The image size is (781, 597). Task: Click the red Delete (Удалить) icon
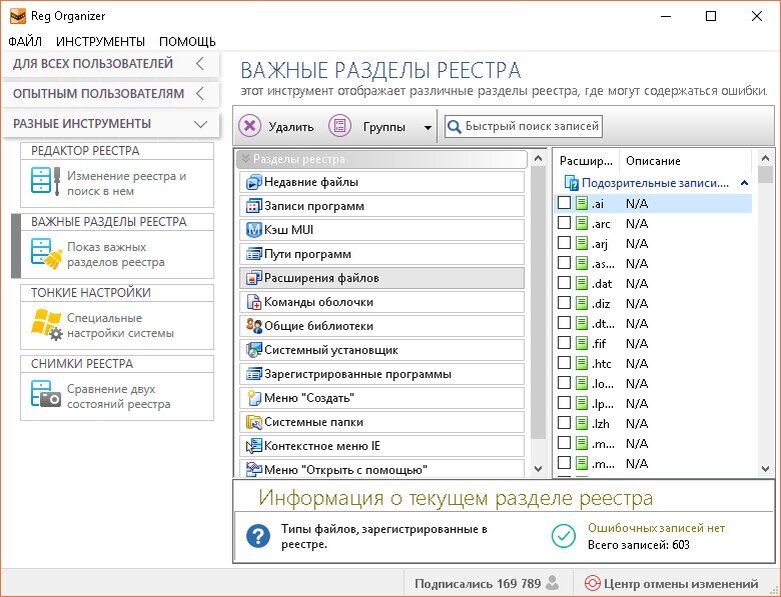coord(250,126)
